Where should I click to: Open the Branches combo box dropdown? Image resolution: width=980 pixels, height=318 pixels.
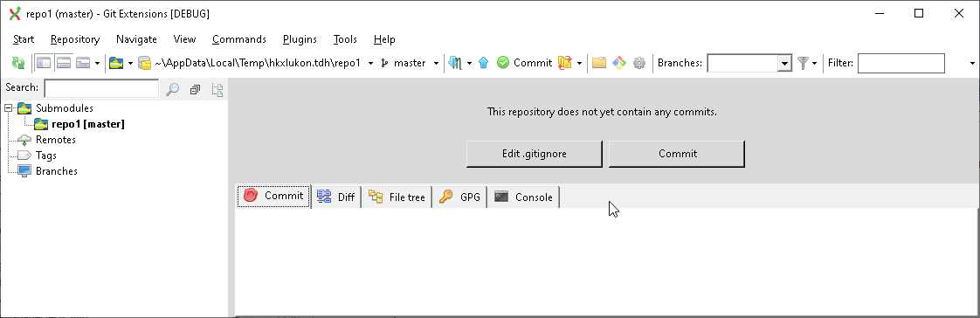[x=785, y=63]
